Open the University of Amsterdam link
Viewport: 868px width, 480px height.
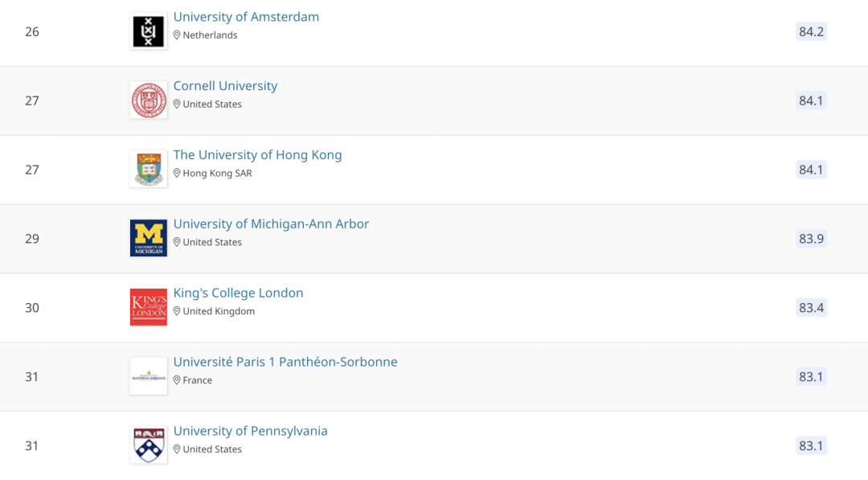[246, 17]
